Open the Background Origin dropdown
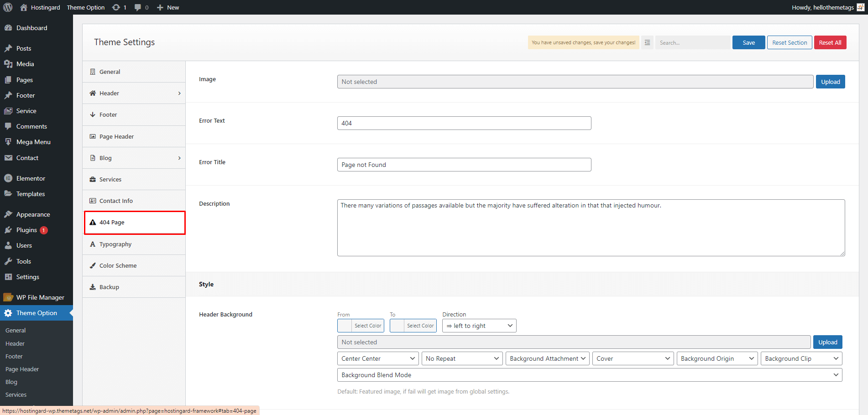Viewport: 868px width, 415px height. 717,358
